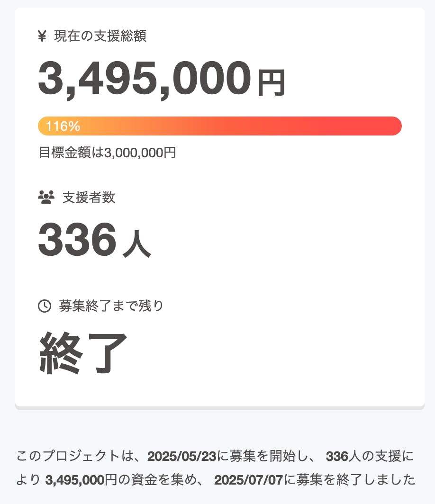
Task: Click the bold 336 in the summary sentence
Action: tap(337, 457)
